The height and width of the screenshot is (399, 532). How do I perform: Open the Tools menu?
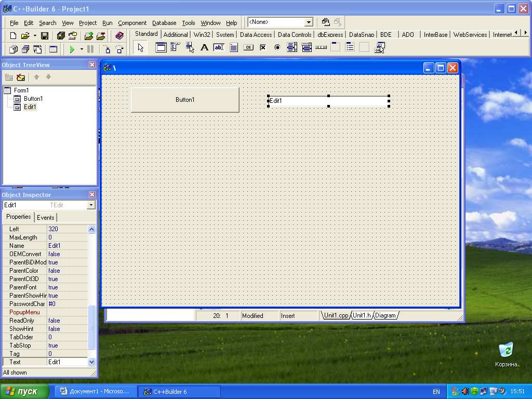(x=188, y=23)
